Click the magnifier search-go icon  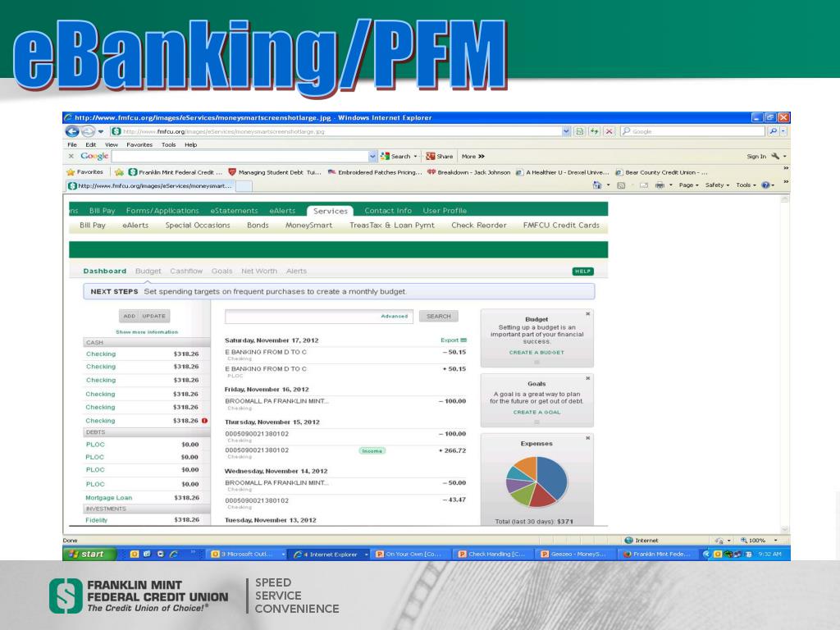pos(773,131)
